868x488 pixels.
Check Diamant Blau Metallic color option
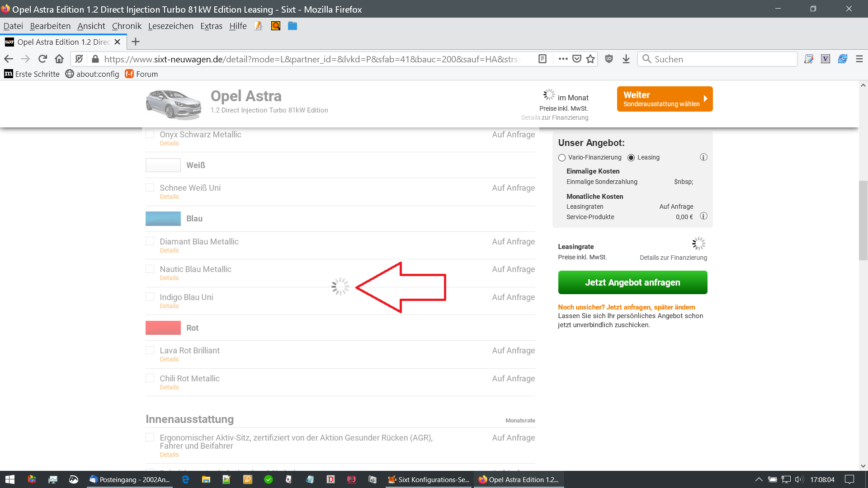click(x=150, y=242)
